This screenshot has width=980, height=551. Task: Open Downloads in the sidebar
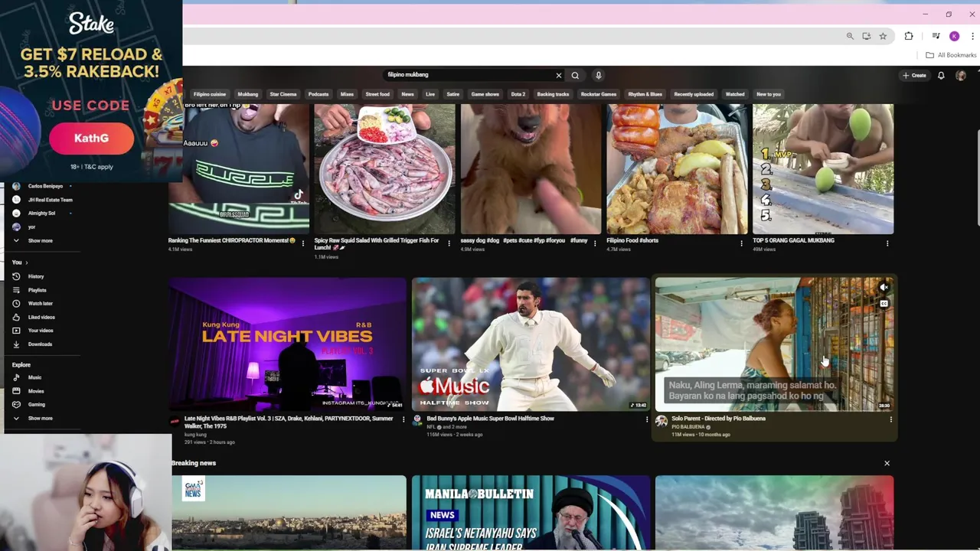(x=40, y=344)
